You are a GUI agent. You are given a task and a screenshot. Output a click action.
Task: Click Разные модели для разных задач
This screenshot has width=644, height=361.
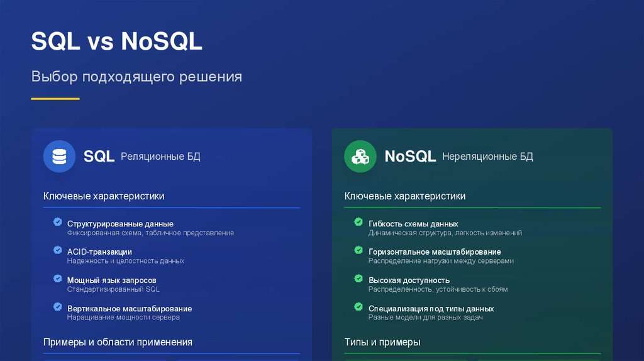coord(426,318)
